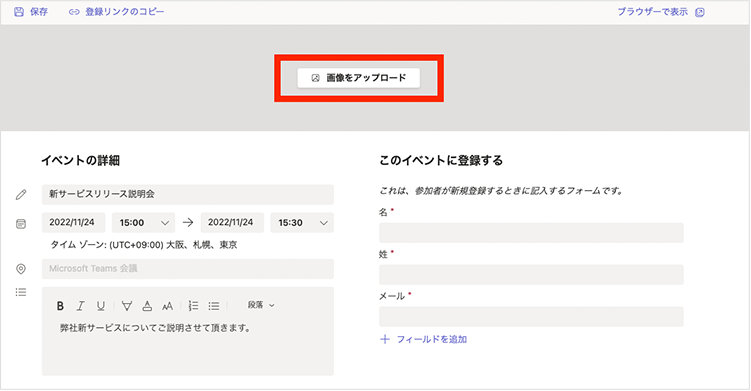Open the 15:00 start time dropdown
Image resolution: width=751 pixels, height=391 pixels.
143,222
